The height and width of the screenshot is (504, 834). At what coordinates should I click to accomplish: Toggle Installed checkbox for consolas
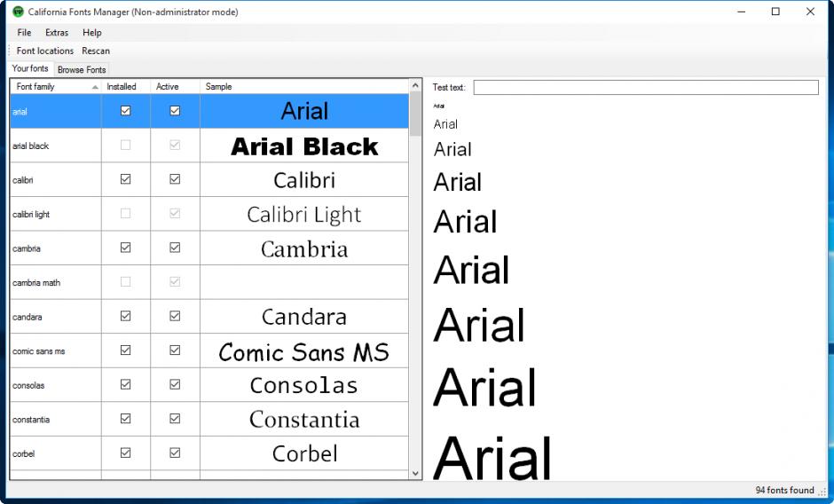click(125, 384)
